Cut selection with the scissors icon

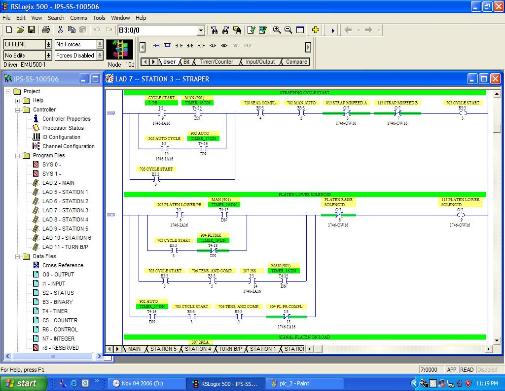(60, 30)
